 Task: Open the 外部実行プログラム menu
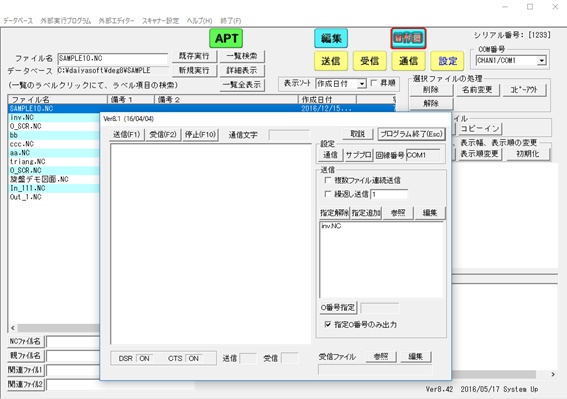click(x=65, y=21)
